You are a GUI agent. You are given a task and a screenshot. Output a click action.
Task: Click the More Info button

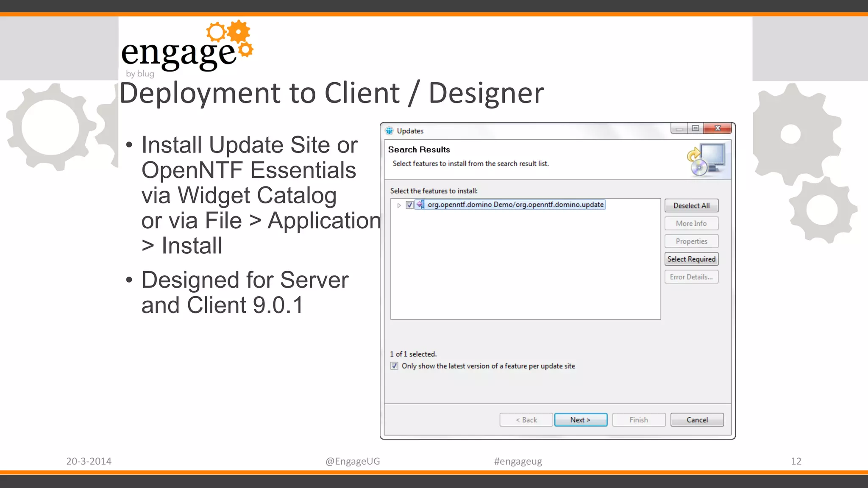[691, 224]
